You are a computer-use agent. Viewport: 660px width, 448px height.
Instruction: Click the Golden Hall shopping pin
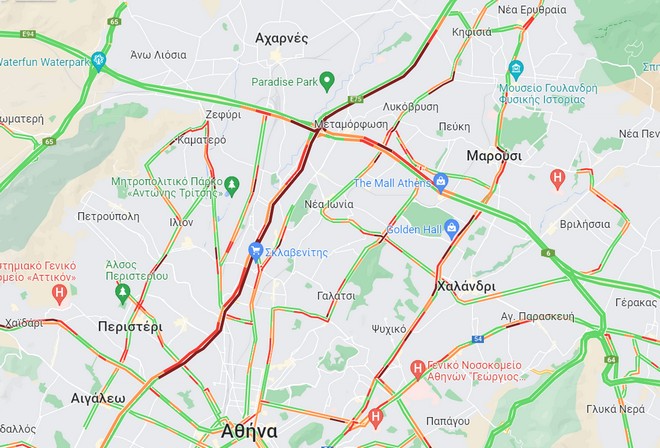tap(452, 229)
